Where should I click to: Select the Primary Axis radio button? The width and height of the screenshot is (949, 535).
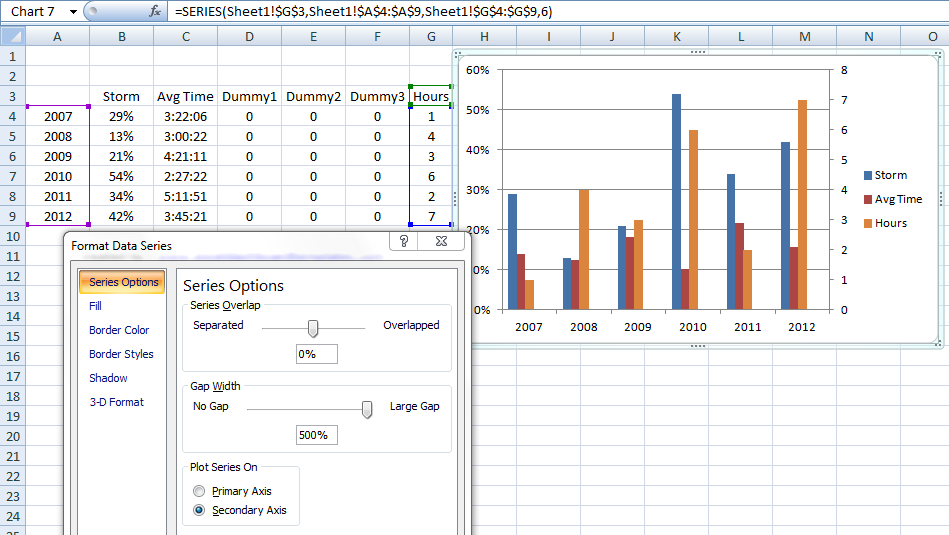199,491
